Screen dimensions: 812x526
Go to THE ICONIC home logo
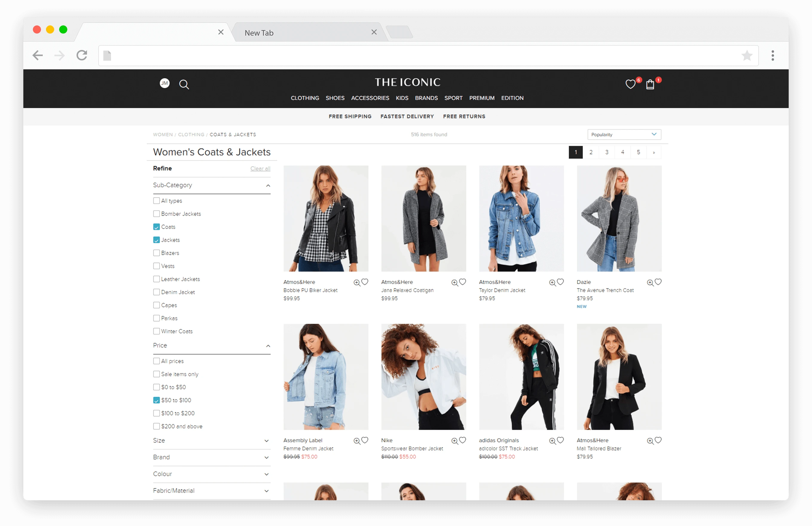(407, 82)
